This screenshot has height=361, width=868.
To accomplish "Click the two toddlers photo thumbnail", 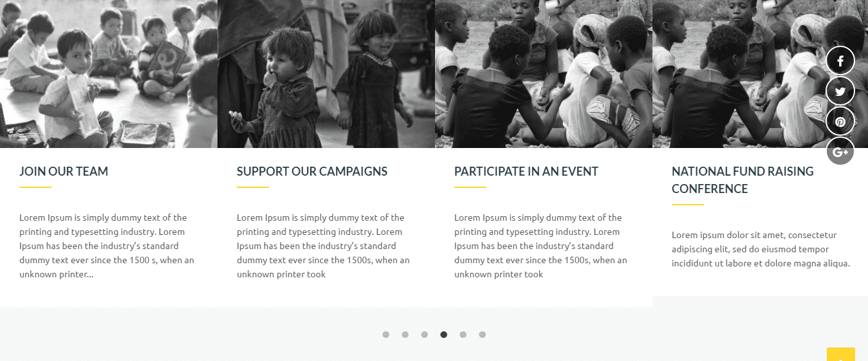I will click(x=326, y=74).
